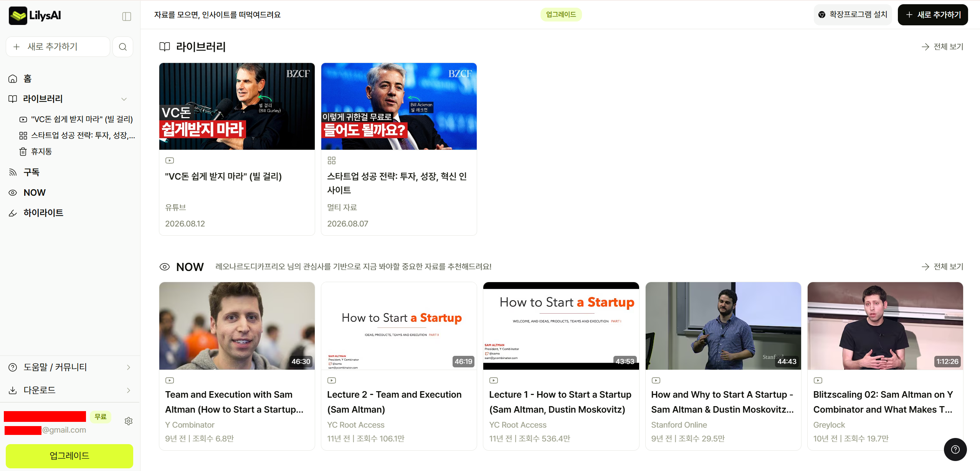The width and height of the screenshot is (980, 471).
Task: Open sidebar item "VC돈 쉽게 받지 마라" (빌 걸리)
Action: coord(77,119)
